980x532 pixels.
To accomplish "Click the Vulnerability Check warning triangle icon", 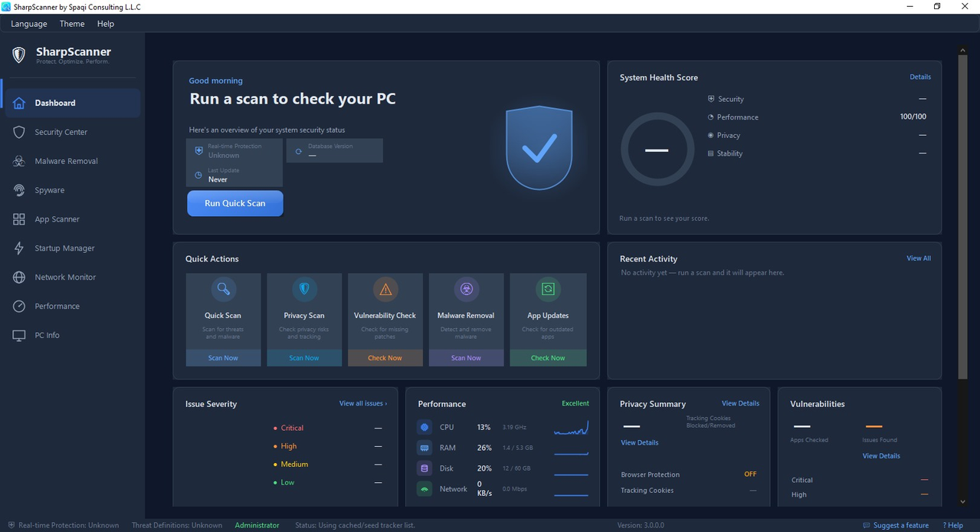I will pos(385,289).
